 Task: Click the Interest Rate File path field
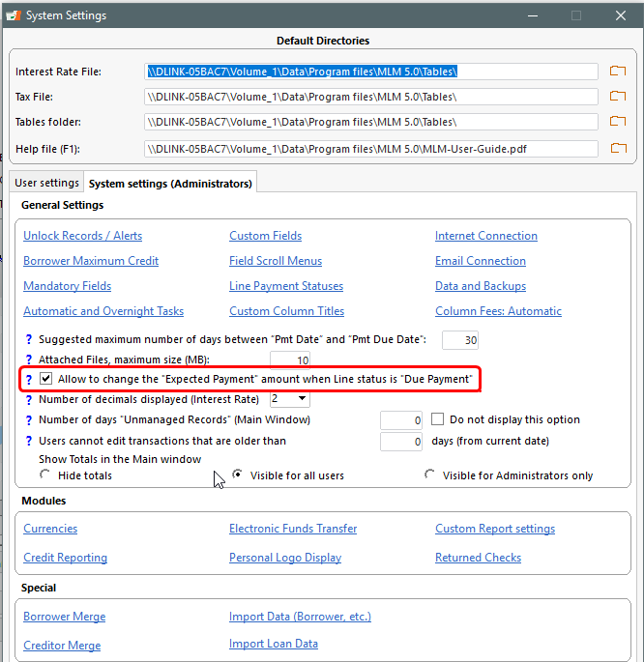pyautogui.click(x=371, y=72)
